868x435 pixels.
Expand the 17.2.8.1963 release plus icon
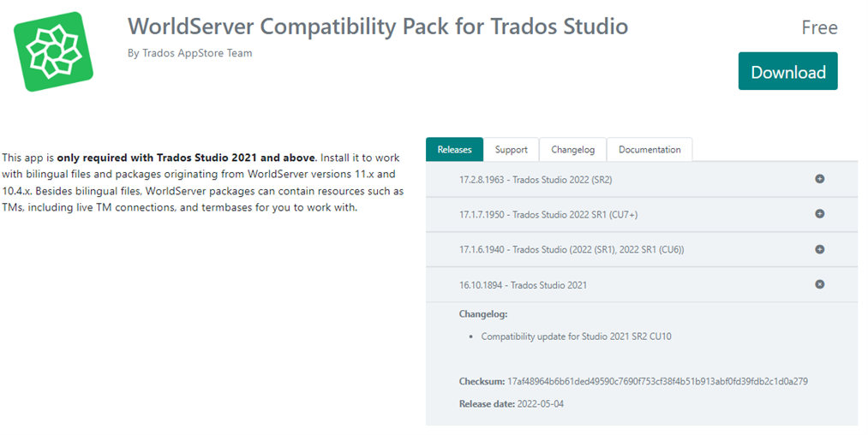(820, 179)
